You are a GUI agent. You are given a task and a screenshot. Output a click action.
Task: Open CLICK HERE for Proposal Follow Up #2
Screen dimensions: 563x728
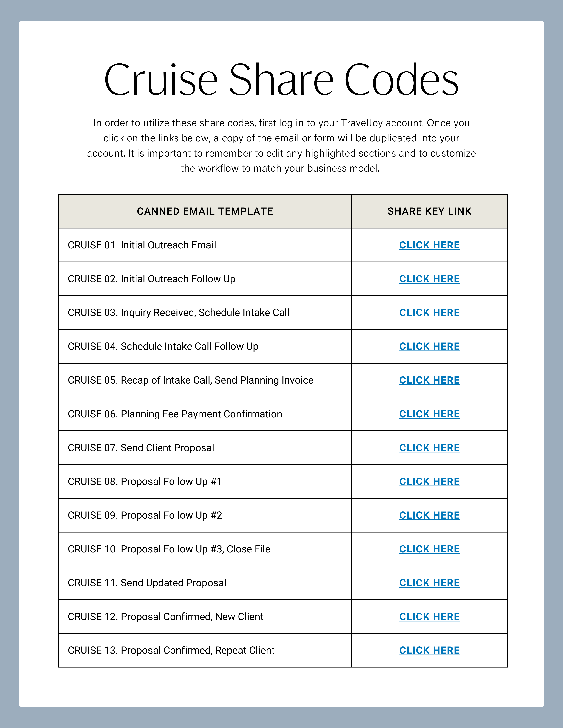click(429, 515)
